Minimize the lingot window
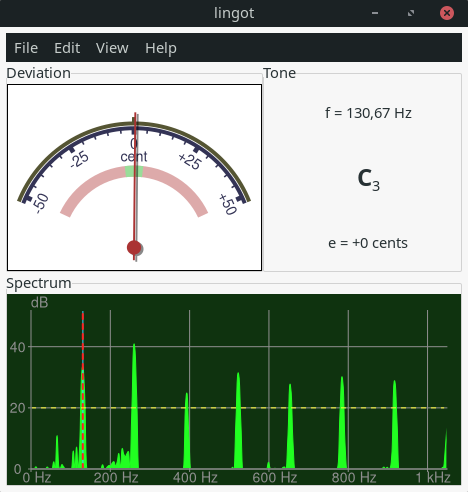The width and height of the screenshot is (468, 492). point(375,13)
